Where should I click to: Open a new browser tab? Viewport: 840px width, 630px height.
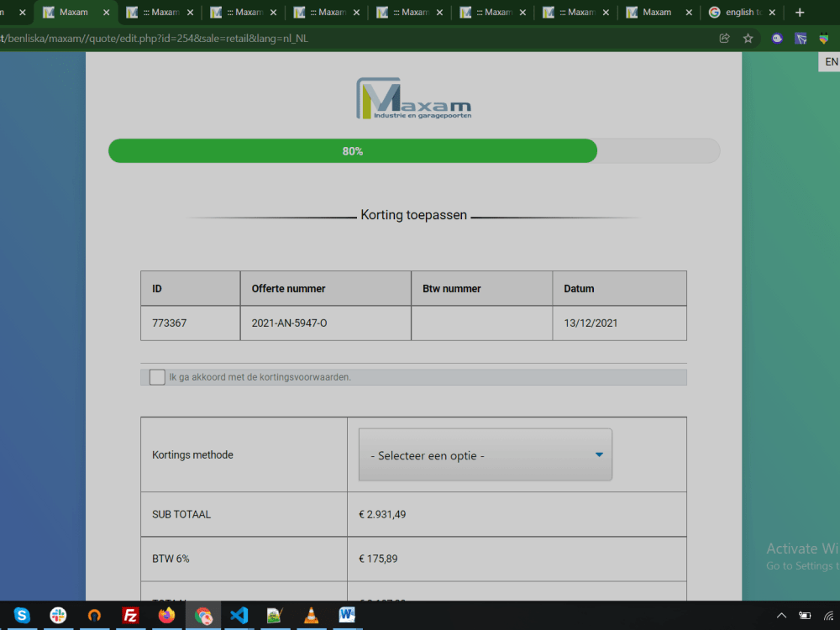(800, 12)
